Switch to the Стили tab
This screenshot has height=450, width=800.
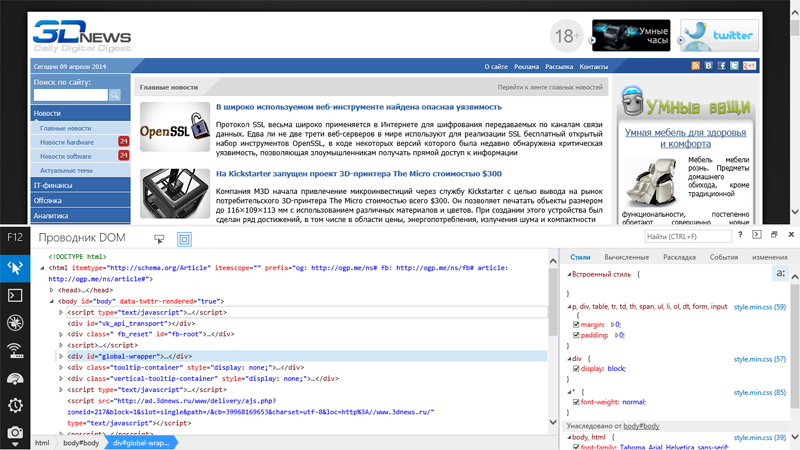(580, 257)
